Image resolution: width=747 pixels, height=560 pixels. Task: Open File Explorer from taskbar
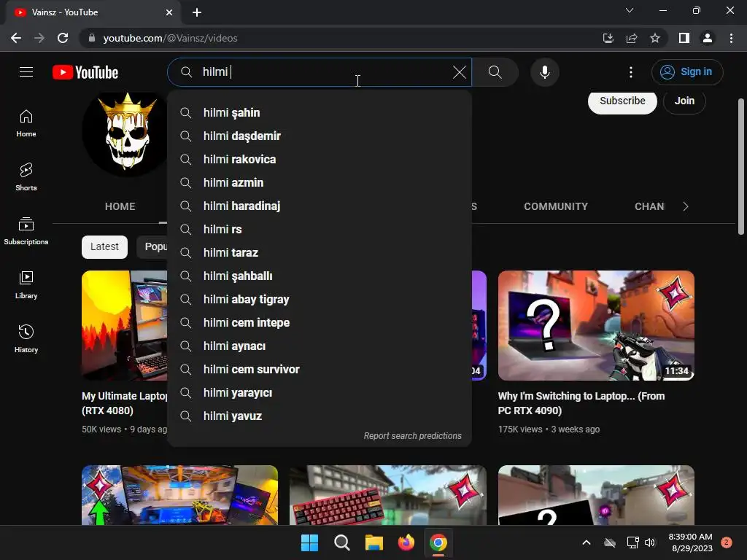point(374,542)
